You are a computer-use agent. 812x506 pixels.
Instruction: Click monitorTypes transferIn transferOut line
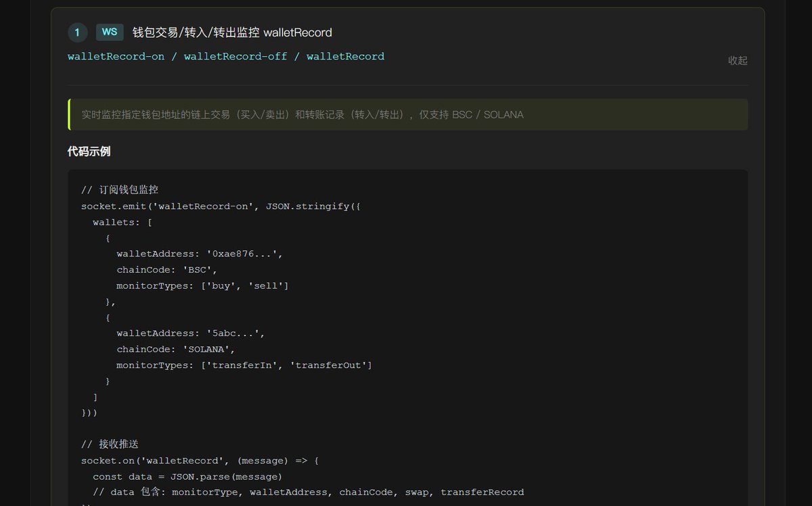coord(244,365)
